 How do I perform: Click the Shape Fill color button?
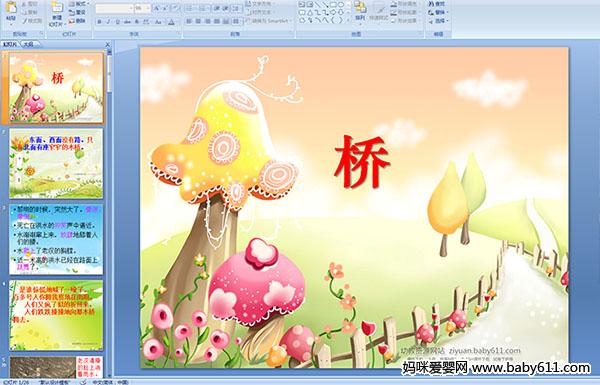[405, 4]
